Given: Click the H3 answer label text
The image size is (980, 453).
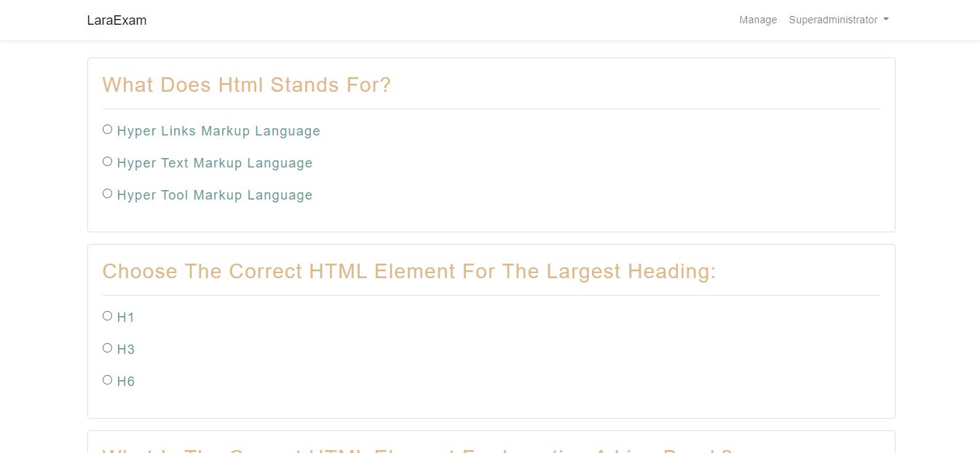Looking at the screenshot, I should point(126,350).
